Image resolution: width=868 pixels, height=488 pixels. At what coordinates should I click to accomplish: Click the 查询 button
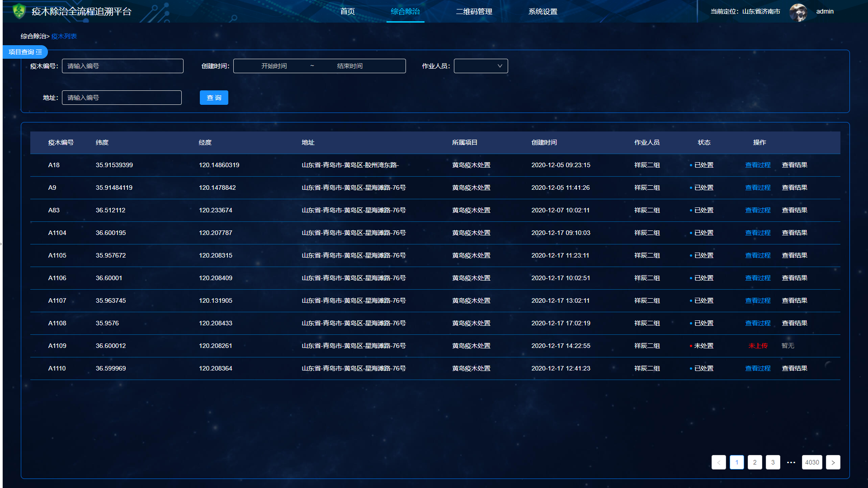click(214, 98)
